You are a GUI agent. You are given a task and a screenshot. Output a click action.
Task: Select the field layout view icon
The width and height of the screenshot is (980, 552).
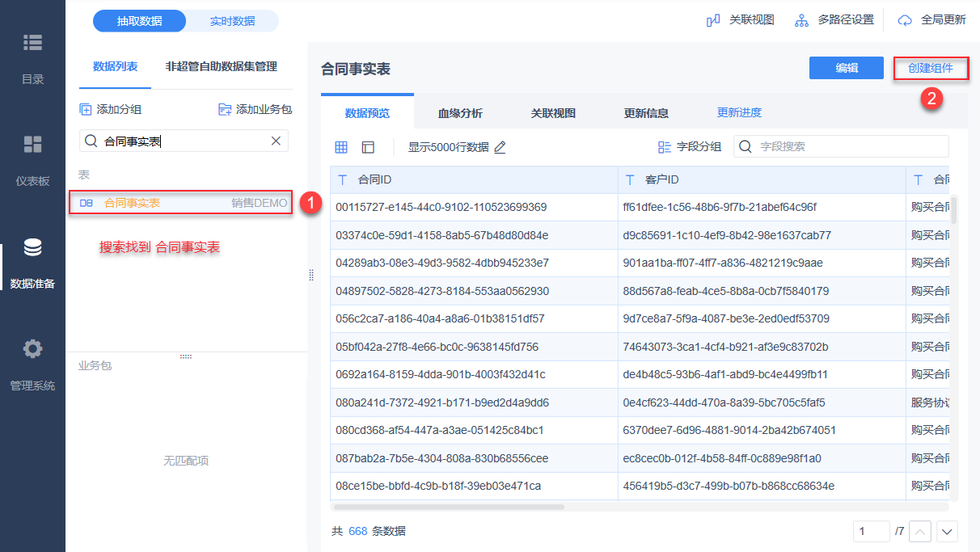click(368, 147)
